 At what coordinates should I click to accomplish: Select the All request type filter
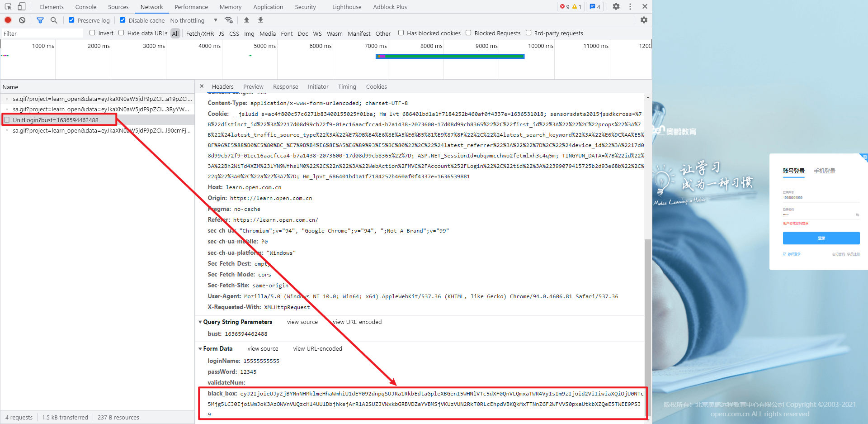pos(175,33)
